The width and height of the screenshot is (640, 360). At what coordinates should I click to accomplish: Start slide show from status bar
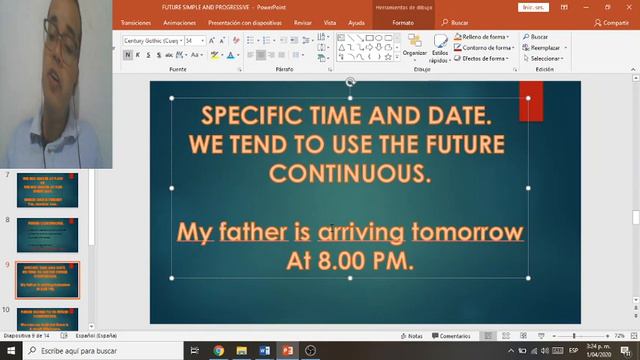tap(541, 336)
